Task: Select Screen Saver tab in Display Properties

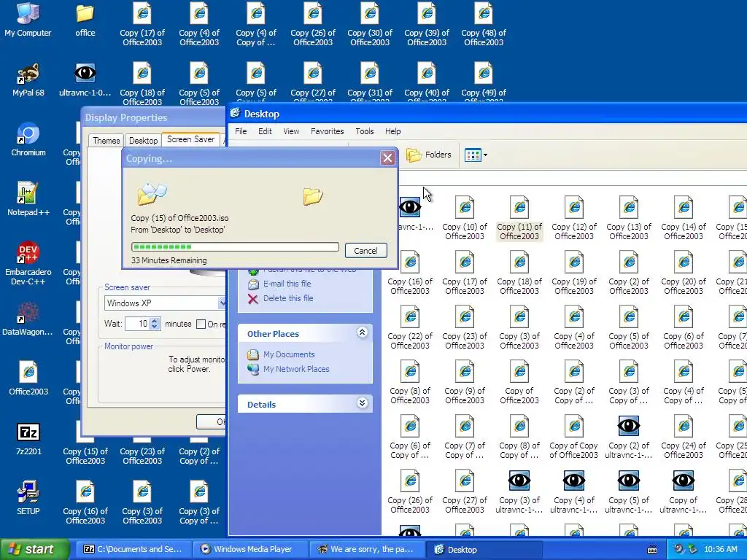Action: [190, 139]
